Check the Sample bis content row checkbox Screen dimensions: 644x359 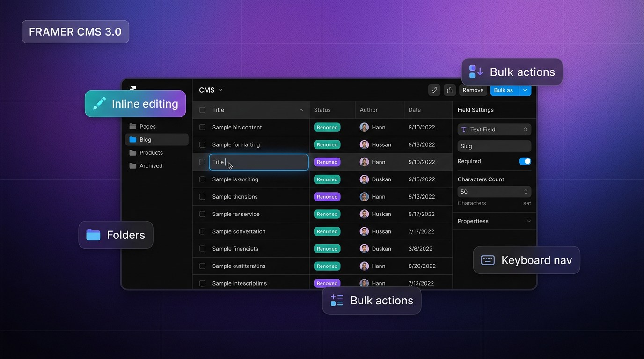(x=202, y=127)
